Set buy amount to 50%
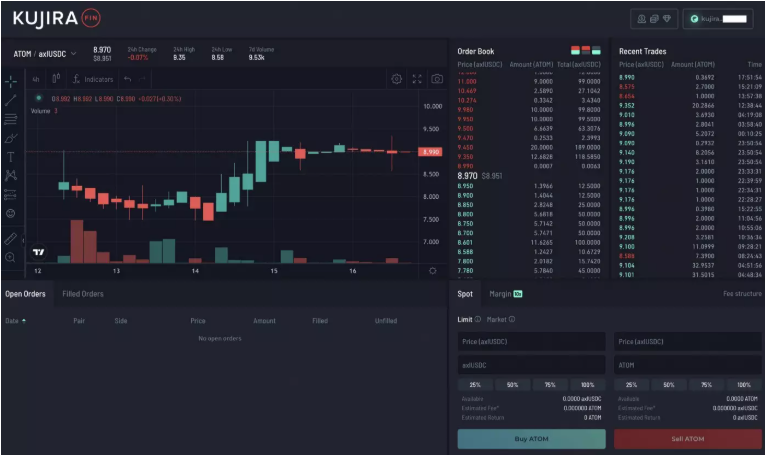765x455 pixels. (512, 385)
